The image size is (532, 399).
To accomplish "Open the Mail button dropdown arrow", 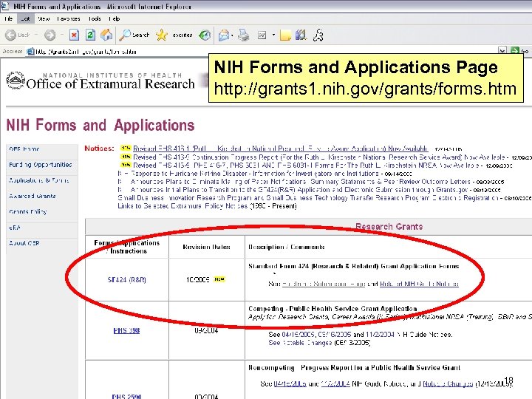I will point(232,35).
